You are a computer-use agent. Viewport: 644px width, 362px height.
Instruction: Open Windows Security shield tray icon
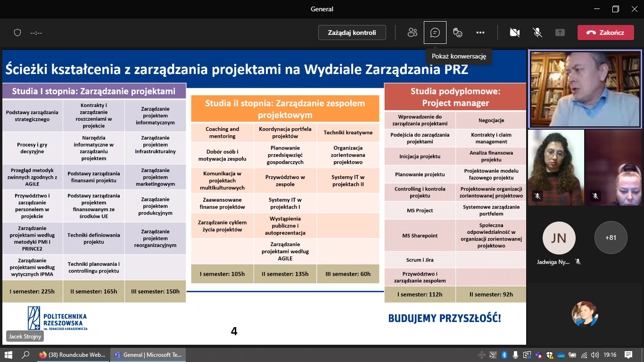549,355
